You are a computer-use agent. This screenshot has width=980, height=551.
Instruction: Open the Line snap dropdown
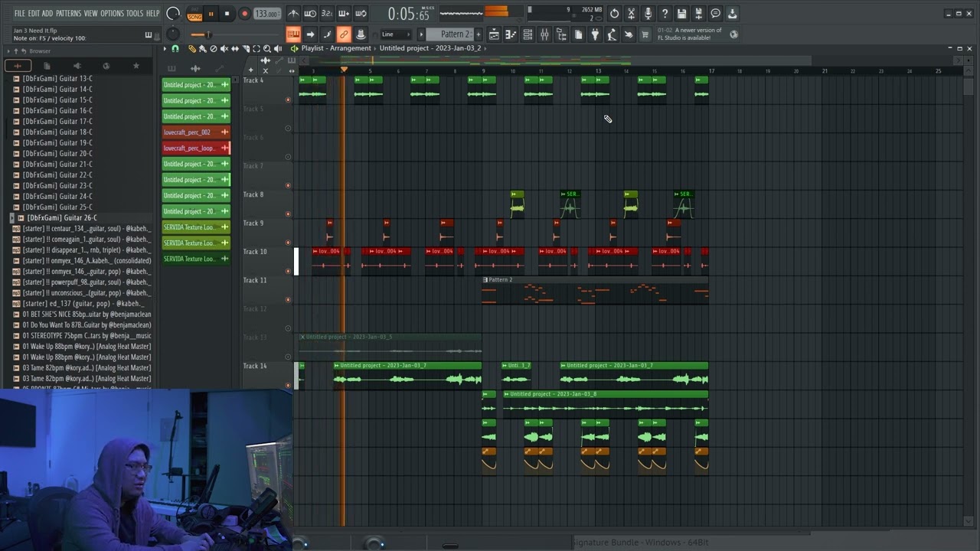coord(396,34)
